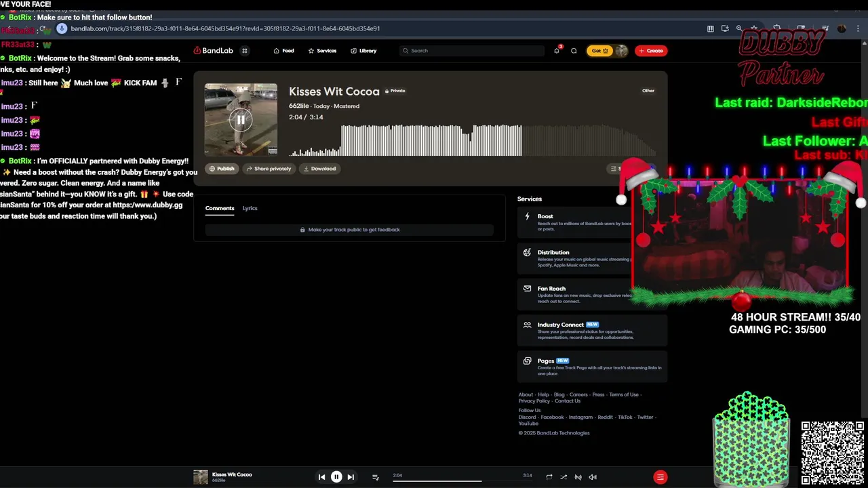Open Terms of Use link
The height and width of the screenshot is (488, 868).
624,394
